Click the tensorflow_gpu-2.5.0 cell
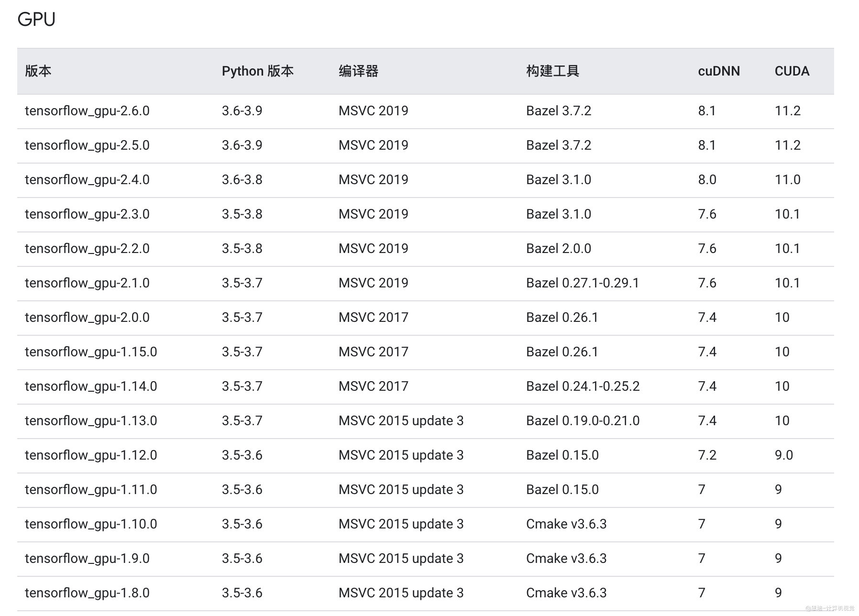859x616 pixels. pos(87,145)
